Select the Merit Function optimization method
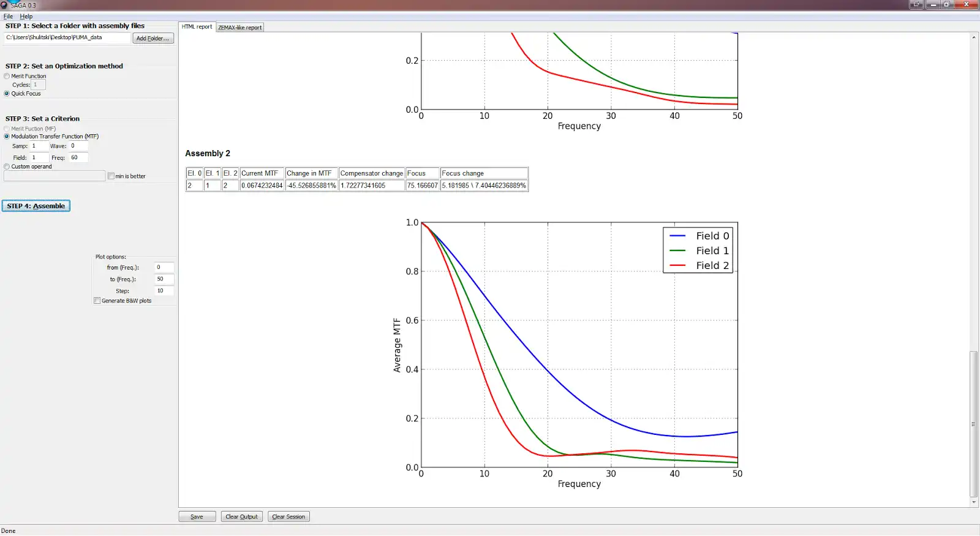This screenshot has width=980, height=536. click(7, 77)
